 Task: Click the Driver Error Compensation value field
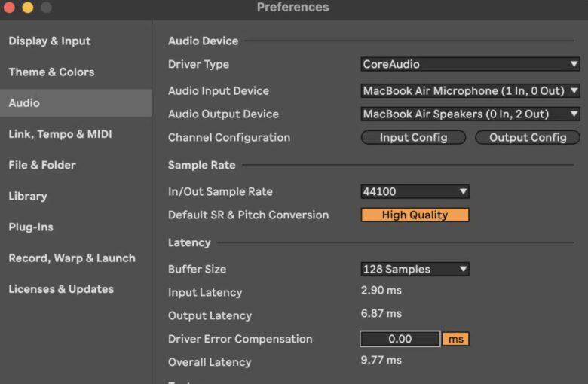(x=400, y=340)
